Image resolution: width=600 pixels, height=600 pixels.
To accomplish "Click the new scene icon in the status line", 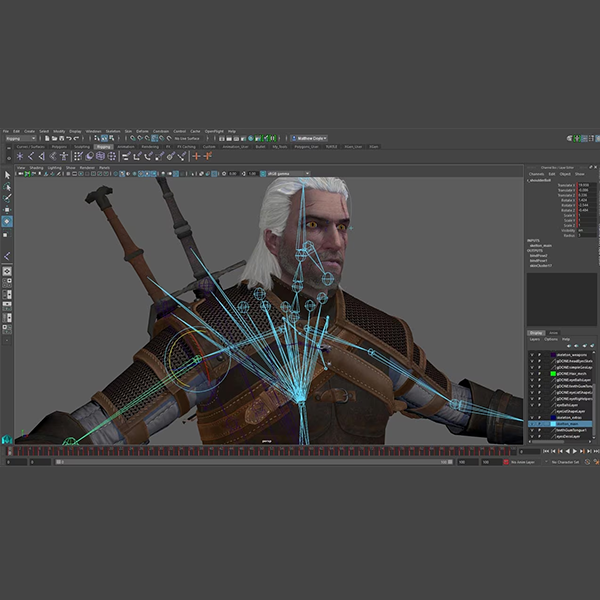I will [47, 138].
